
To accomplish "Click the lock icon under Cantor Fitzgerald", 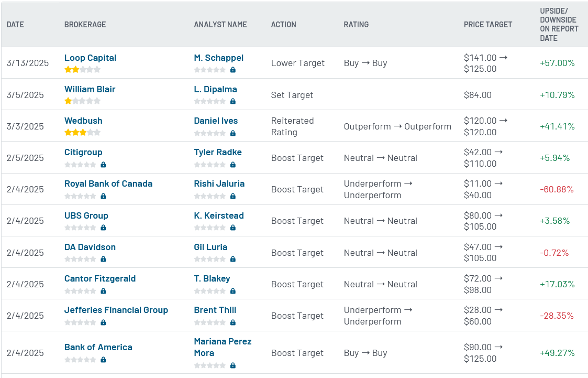I will (x=104, y=291).
